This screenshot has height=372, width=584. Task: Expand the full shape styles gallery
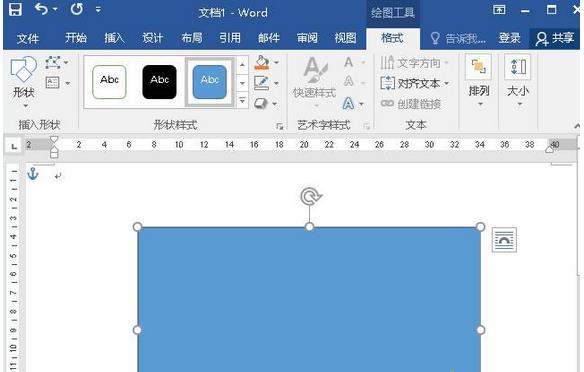tap(242, 100)
